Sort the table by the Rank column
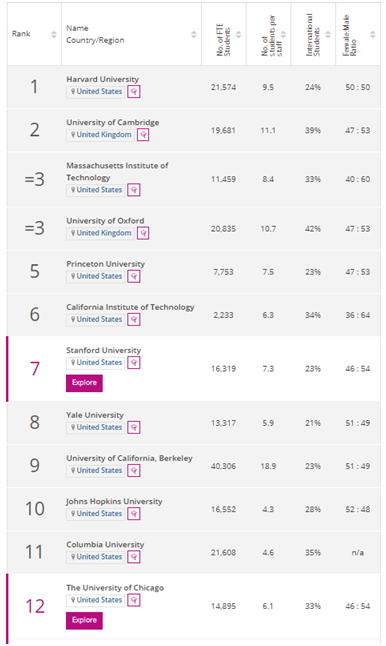Screen dimensions: 386x646 pos(54,35)
